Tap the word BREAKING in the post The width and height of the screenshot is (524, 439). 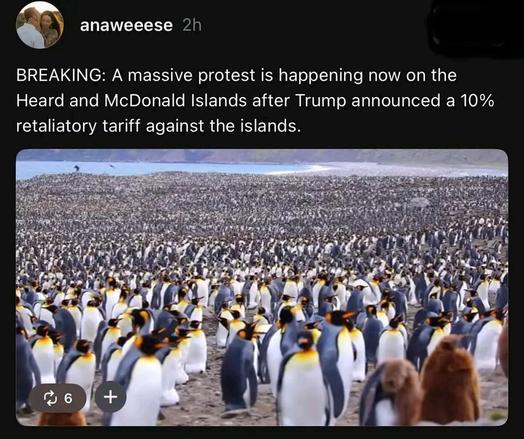point(59,75)
